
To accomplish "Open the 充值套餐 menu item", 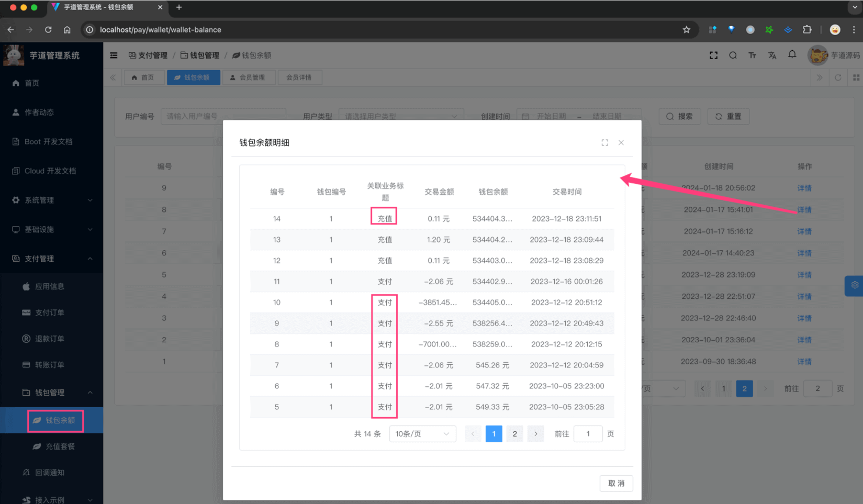I will point(60,446).
